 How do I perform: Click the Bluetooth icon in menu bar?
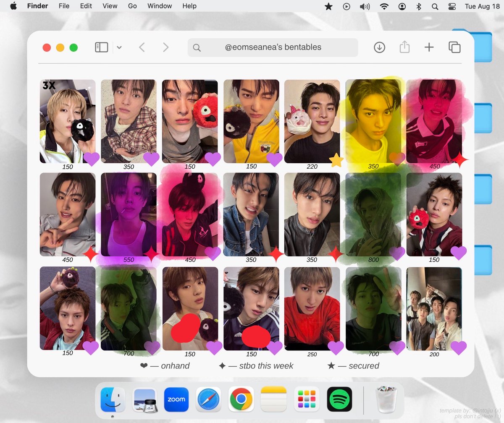pos(418,6)
